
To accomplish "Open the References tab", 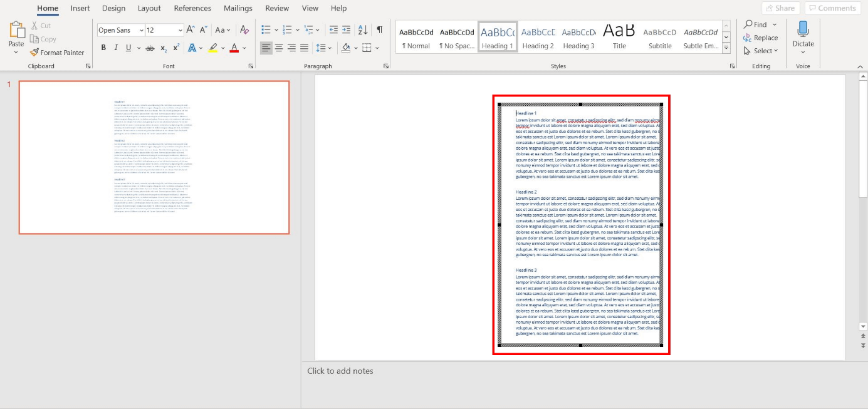I will point(192,8).
